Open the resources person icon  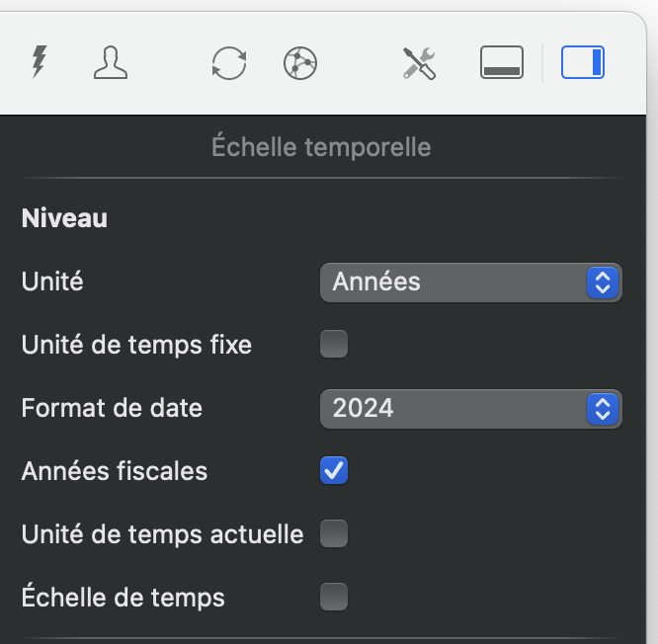[110, 63]
